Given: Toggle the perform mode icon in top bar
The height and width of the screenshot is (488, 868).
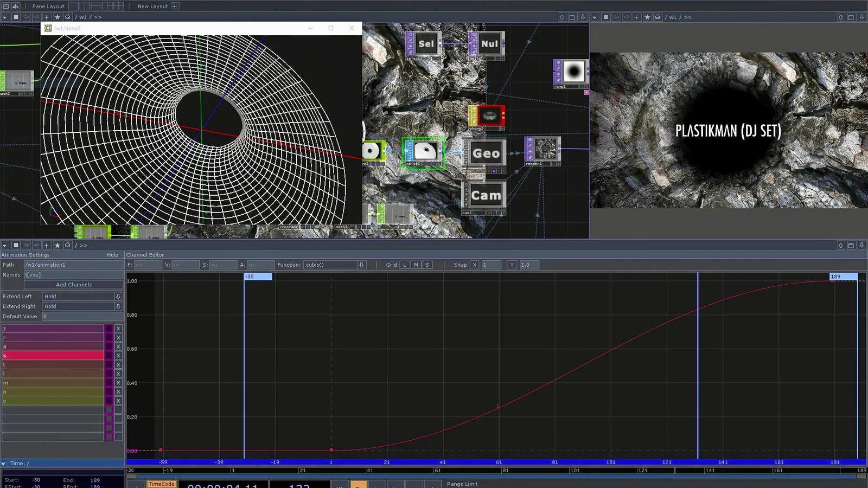Looking at the screenshot, I should 5,6.
